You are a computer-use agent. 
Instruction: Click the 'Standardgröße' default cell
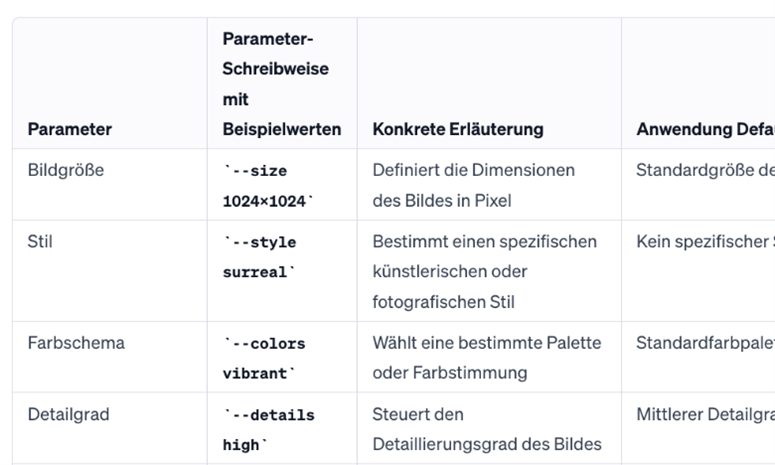(x=704, y=170)
